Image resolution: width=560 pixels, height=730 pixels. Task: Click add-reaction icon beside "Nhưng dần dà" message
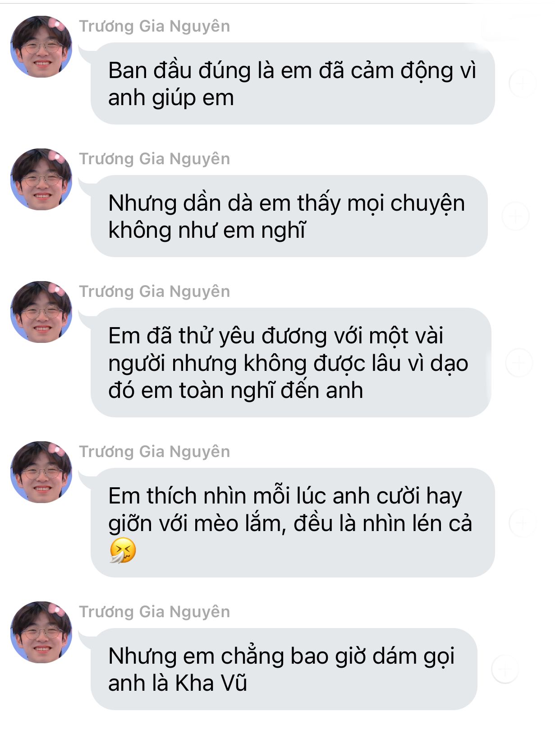click(x=515, y=216)
